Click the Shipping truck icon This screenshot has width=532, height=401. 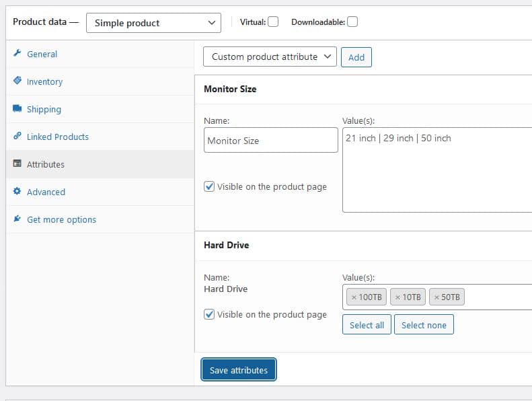click(x=17, y=109)
